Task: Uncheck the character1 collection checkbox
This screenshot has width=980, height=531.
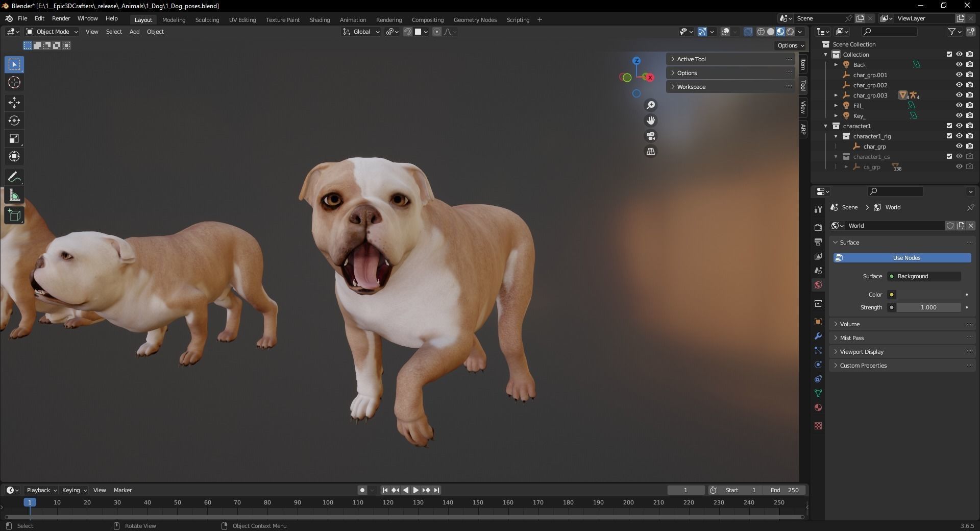Action: (x=949, y=126)
